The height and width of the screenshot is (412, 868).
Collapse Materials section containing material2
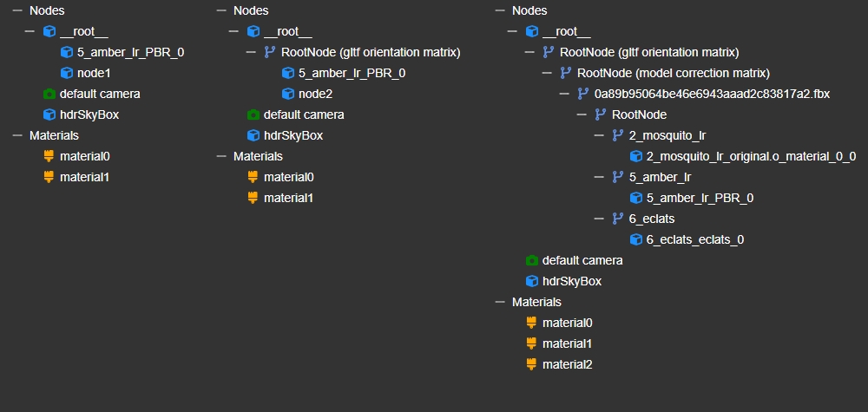pos(500,302)
